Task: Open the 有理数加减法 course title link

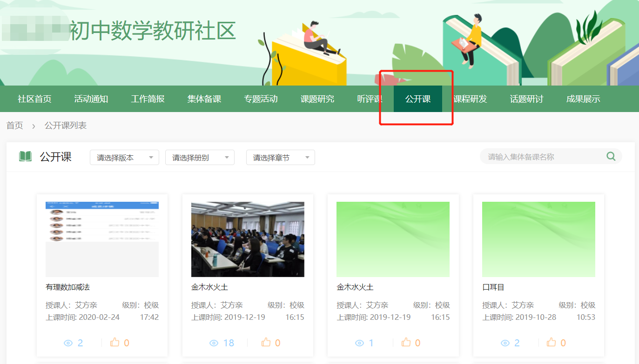Action: click(x=67, y=287)
